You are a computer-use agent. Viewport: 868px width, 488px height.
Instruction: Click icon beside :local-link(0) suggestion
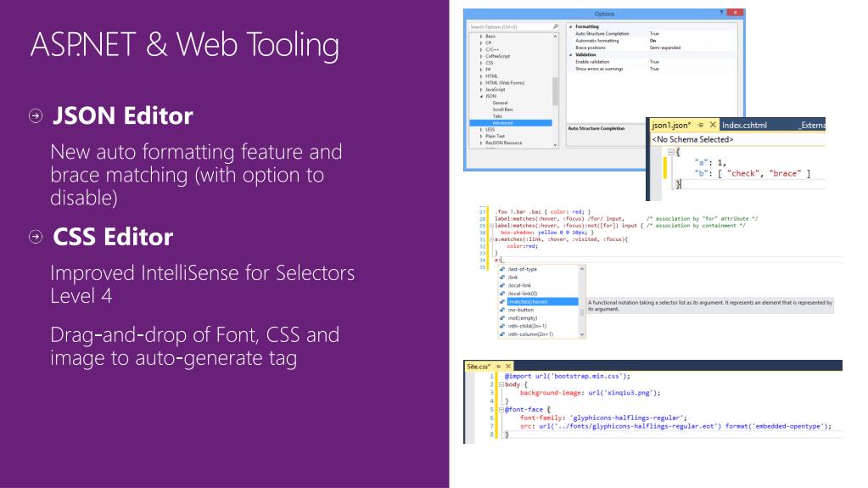point(502,294)
